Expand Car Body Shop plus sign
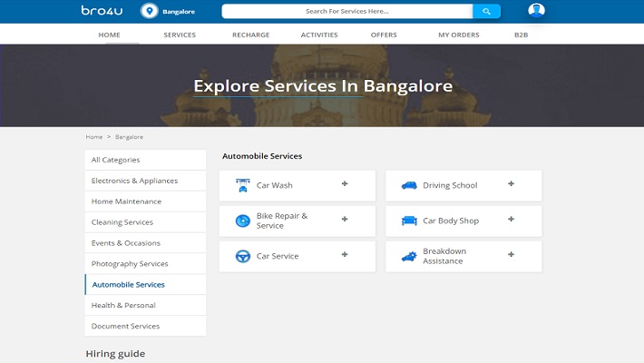Viewport: 644px width, 363px height. pos(511,220)
